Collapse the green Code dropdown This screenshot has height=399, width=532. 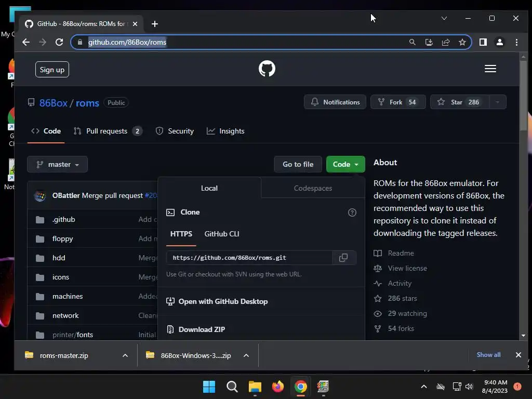345,164
